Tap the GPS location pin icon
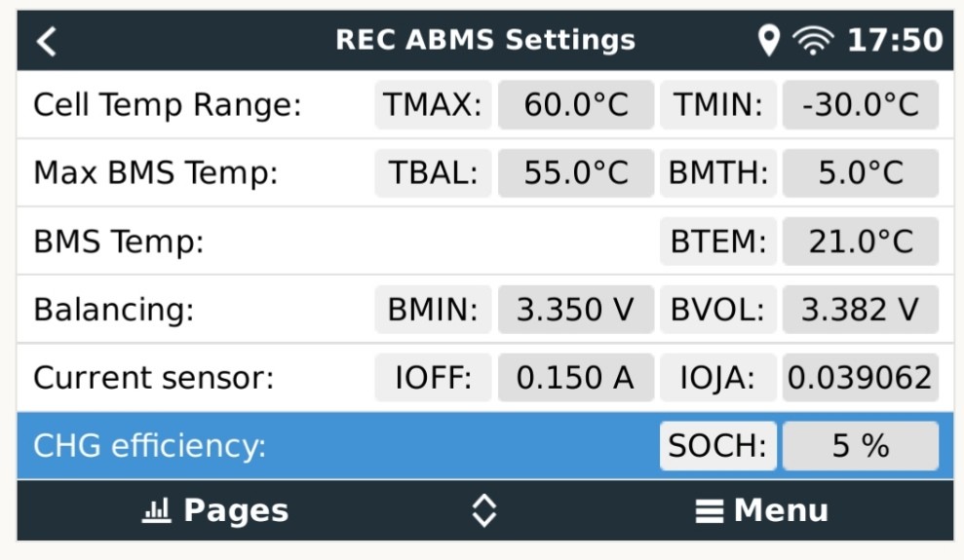964x560 pixels. point(768,41)
